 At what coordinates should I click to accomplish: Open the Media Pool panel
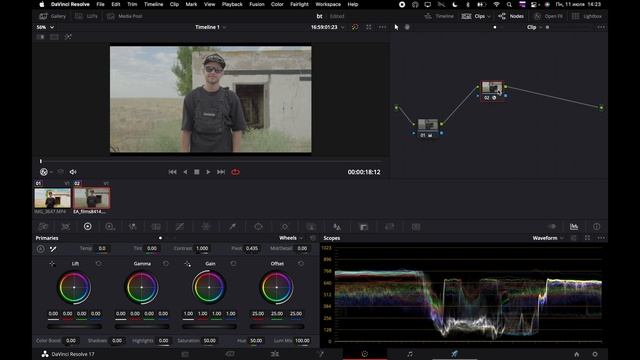[124, 16]
